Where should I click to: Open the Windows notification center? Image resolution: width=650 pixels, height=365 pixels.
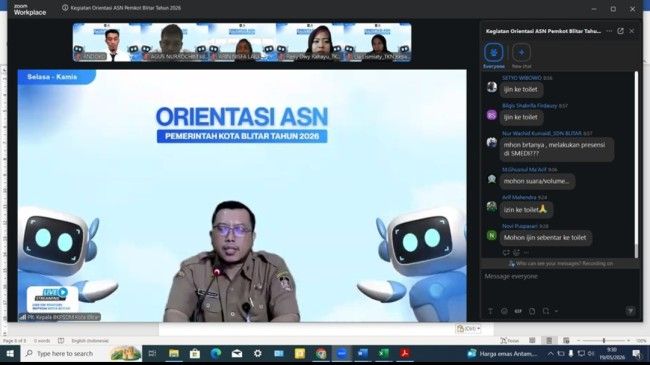(x=636, y=354)
